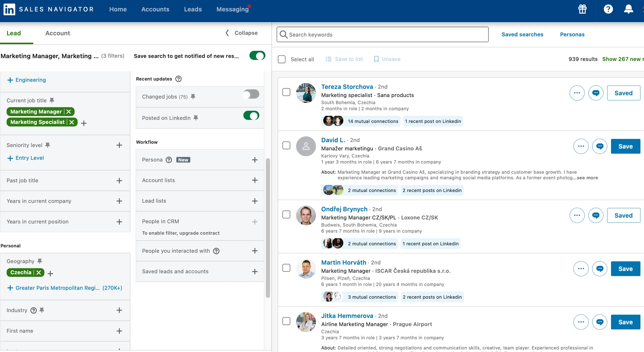Expand the Industry filter
644x352 pixels.
119,310
